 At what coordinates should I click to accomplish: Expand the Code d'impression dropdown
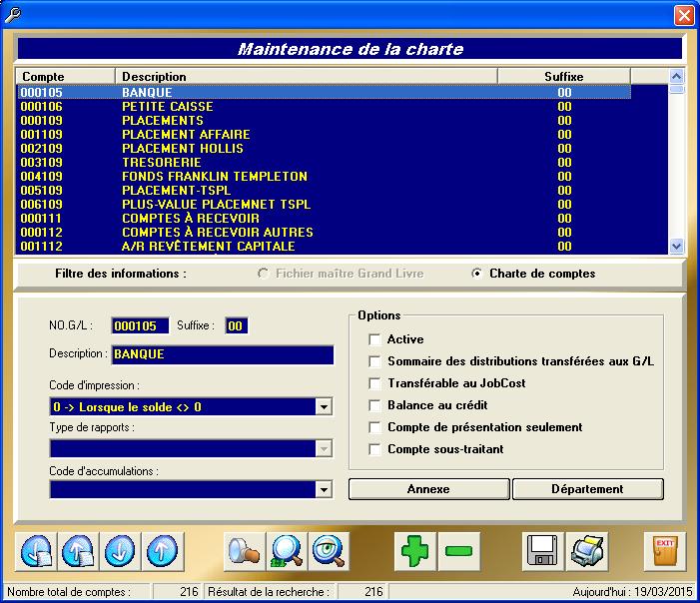(324, 407)
